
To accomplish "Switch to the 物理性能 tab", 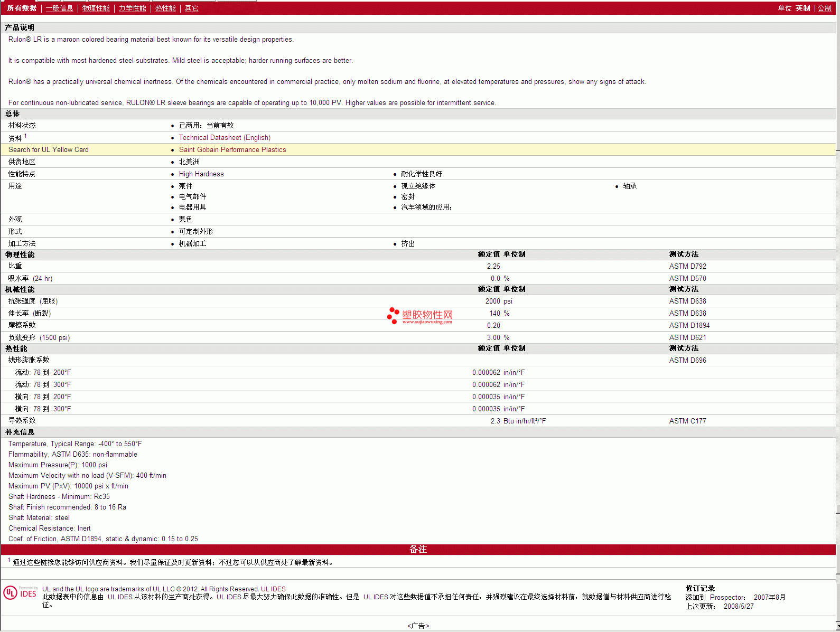I will pos(96,8).
